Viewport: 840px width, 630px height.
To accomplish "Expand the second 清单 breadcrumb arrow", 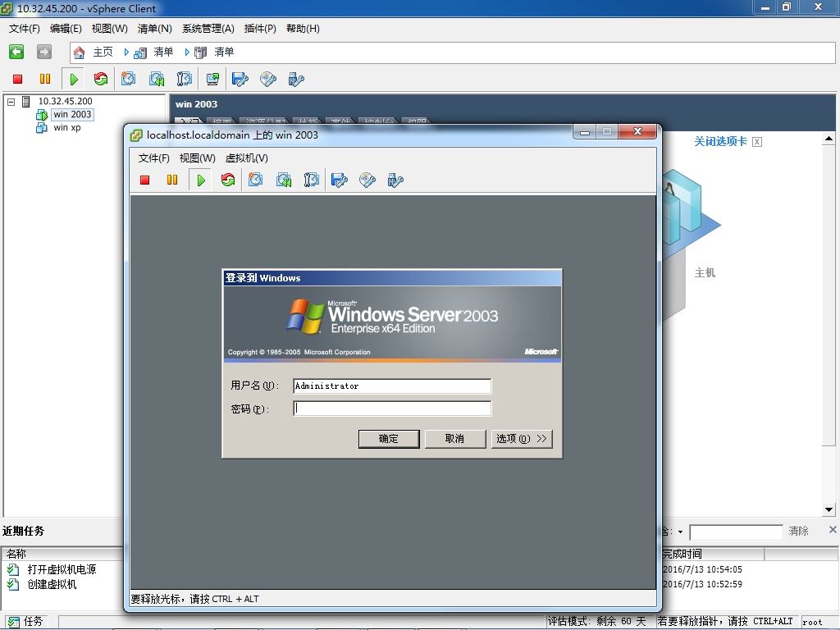I will [x=187, y=52].
